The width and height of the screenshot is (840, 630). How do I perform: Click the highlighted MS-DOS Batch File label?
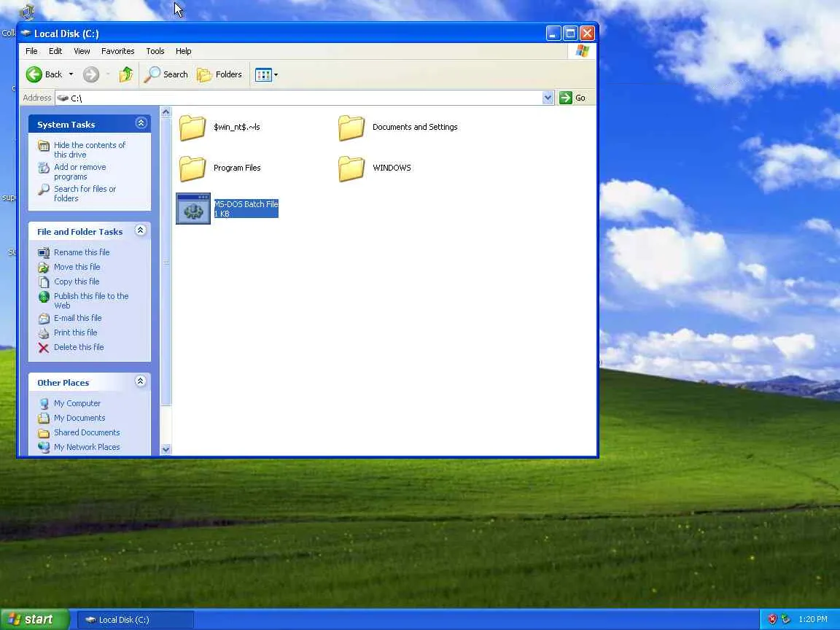pyautogui.click(x=246, y=209)
